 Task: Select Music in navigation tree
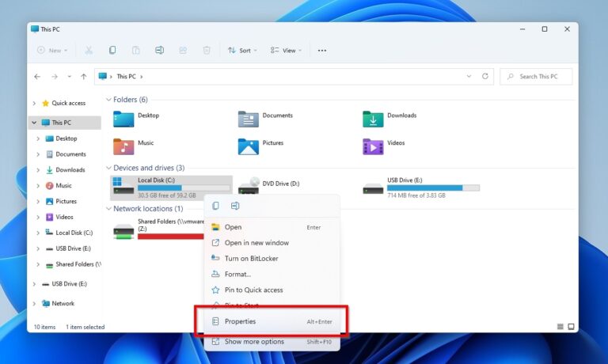pyautogui.click(x=63, y=186)
